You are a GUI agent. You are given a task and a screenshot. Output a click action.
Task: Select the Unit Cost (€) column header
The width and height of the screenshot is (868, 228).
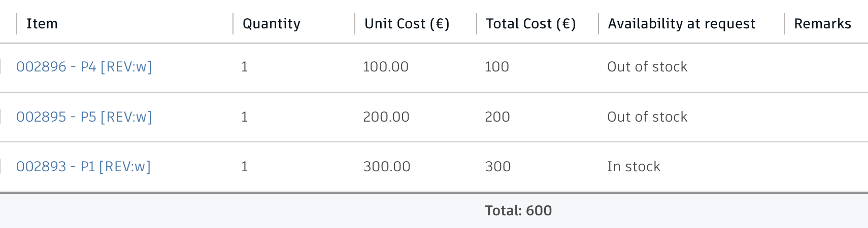pyautogui.click(x=407, y=24)
